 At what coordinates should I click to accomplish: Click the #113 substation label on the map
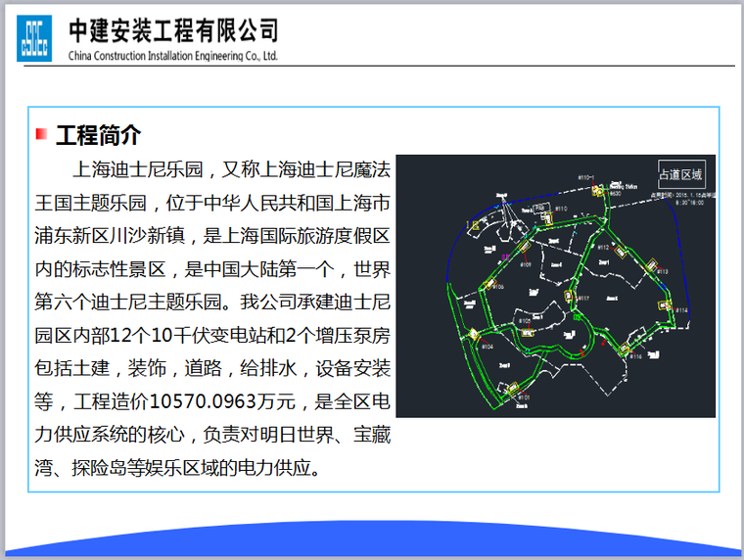pyautogui.click(x=663, y=271)
